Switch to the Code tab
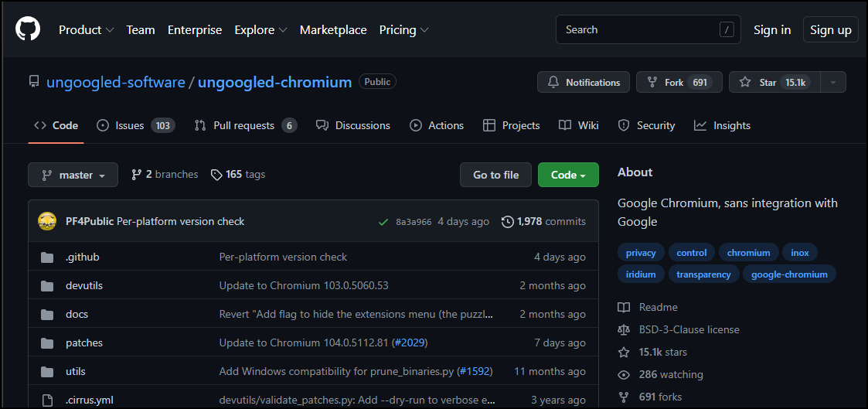 (x=56, y=125)
